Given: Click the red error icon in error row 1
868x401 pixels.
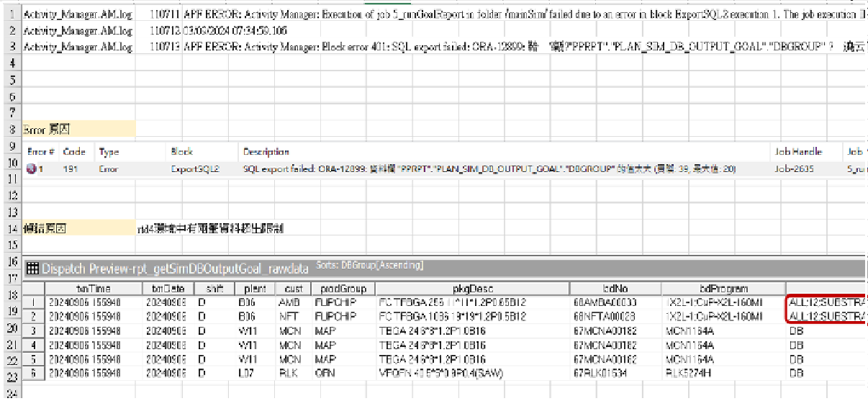Looking at the screenshot, I should (31, 169).
